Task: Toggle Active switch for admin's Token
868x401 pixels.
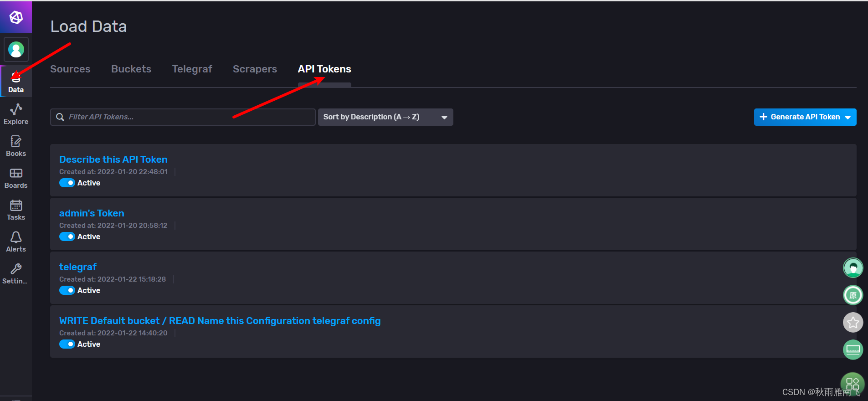Action: (67, 236)
